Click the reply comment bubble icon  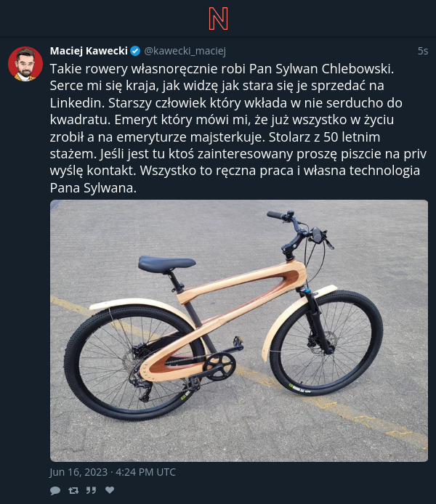[55, 490]
